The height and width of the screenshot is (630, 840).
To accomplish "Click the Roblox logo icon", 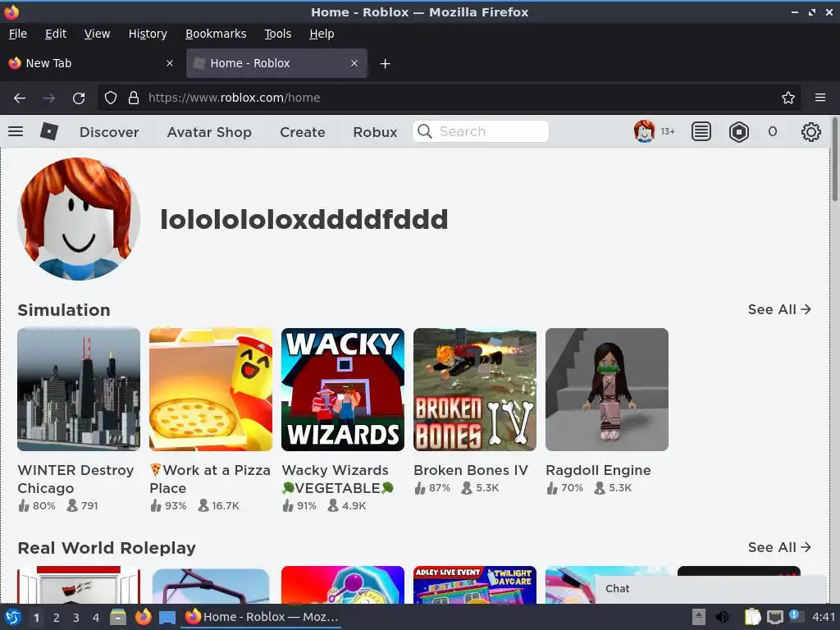I will click(48, 131).
